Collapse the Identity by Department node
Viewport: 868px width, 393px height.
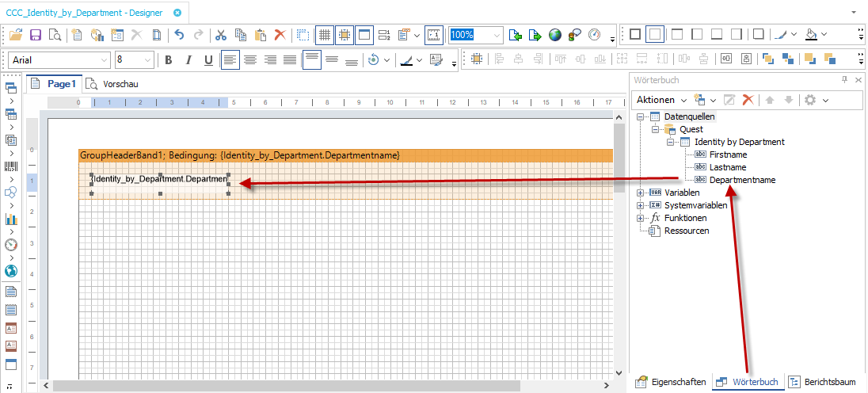pos(670,143)
